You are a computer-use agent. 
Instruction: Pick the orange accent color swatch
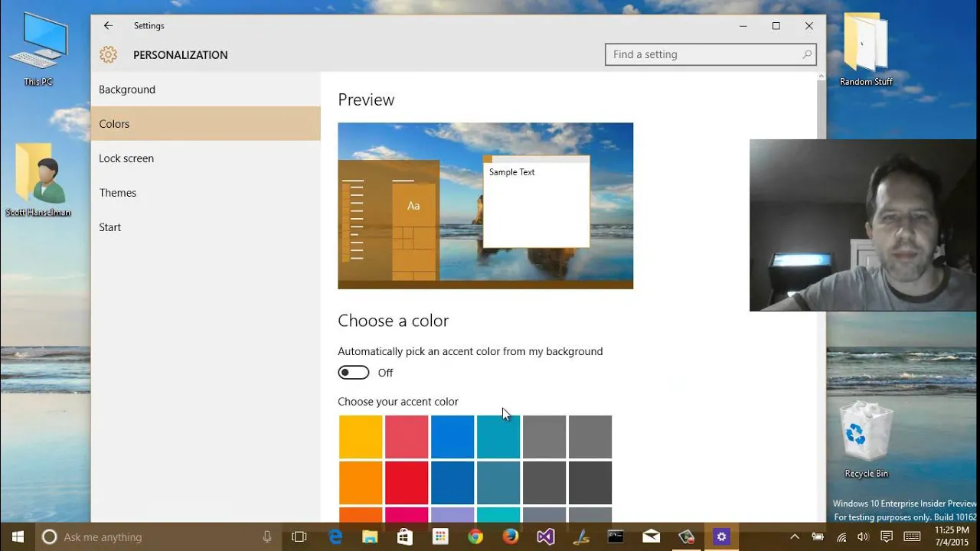[361, 483]
